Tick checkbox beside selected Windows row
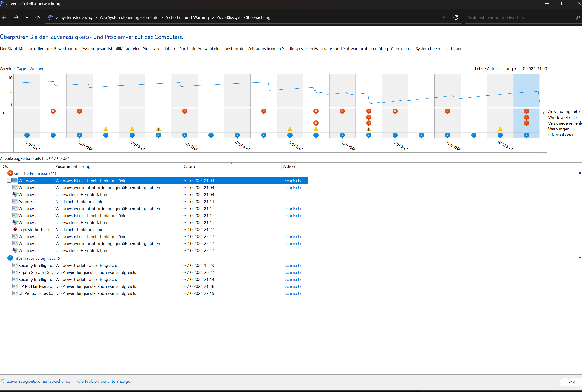582x392 pixels. (x=9, y=180)
